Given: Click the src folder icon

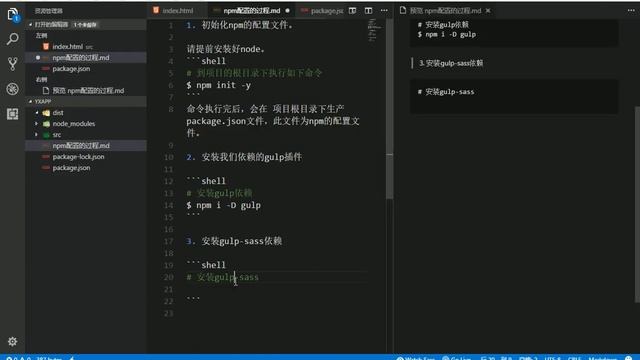Looking at the screenshot, I should click(x=47, y=135).
